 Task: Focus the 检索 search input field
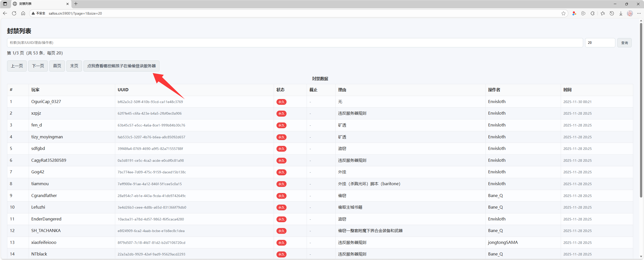pos(295,43)
